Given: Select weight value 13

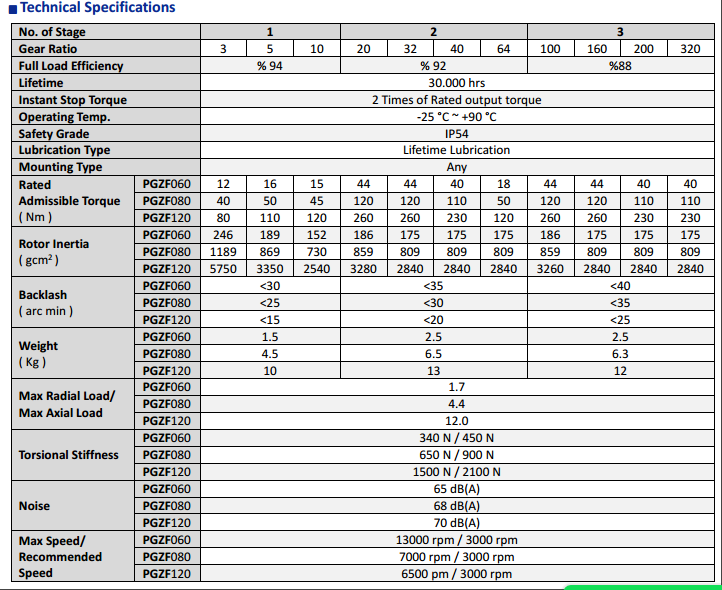Looking at the screenshot, I should [x=433, y=371].
